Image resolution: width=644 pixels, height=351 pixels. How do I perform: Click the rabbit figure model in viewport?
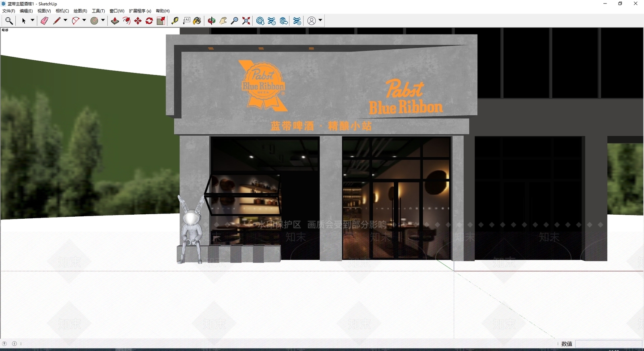[x=192, y=229]
